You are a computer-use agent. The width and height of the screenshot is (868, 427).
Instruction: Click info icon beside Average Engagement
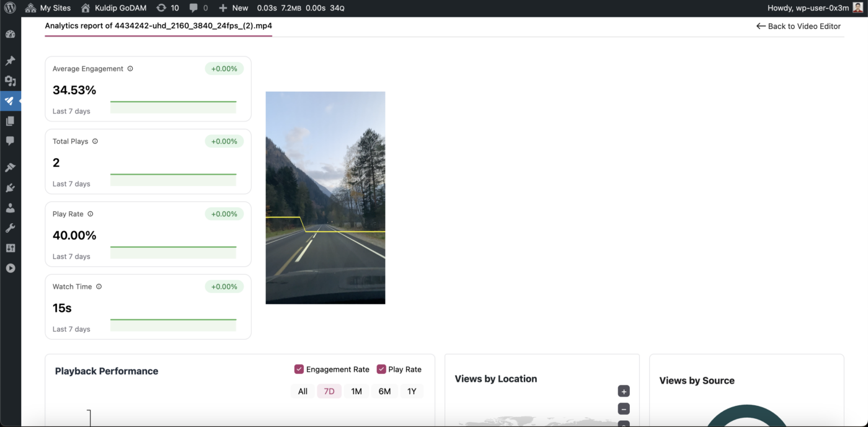(130, 69)
